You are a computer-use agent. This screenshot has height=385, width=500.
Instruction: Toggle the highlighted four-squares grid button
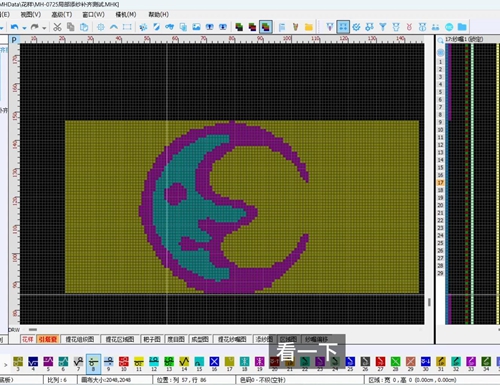[x=343, y=27]
